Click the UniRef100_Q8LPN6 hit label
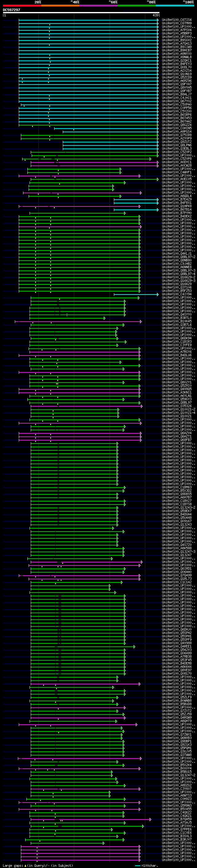Screen dimensions: 197x868 pos(177,145)
